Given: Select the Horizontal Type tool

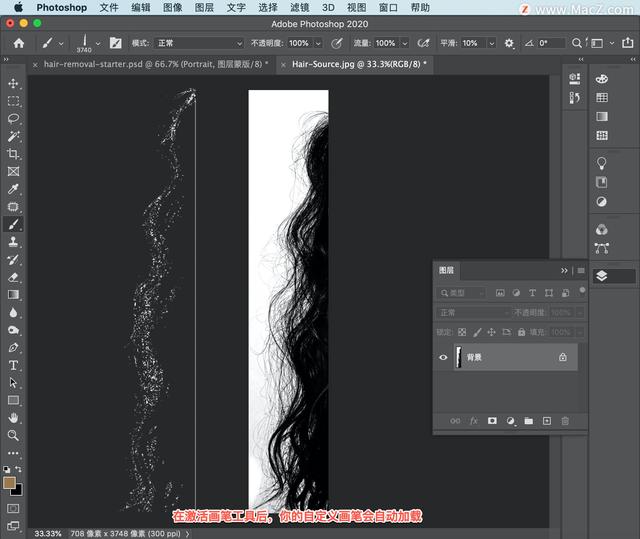Looking at the screenshot, I should (13, 365).
